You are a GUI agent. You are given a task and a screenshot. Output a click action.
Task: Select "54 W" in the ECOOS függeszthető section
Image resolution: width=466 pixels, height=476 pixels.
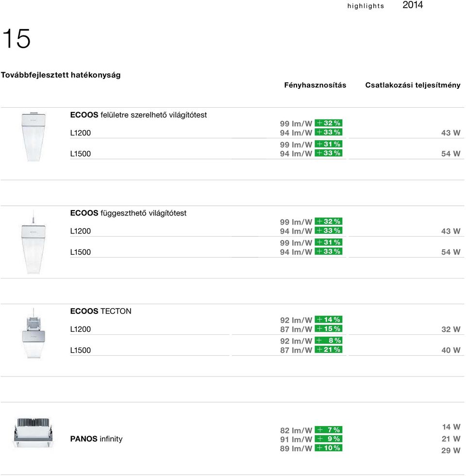450,252
